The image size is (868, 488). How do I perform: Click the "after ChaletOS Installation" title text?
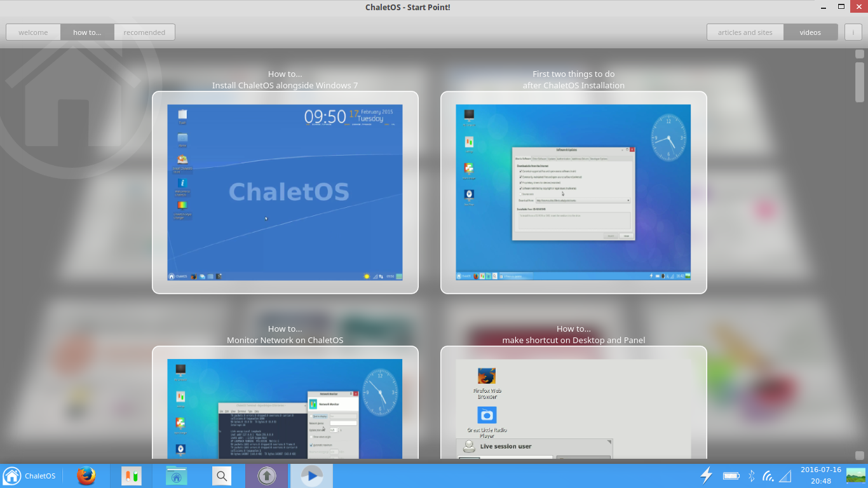pyautogui.click(x=574, y=85)
